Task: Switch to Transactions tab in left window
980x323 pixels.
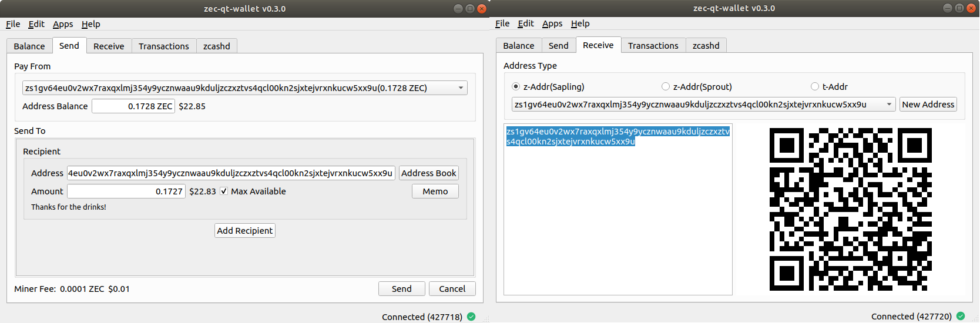Action: 163,46
